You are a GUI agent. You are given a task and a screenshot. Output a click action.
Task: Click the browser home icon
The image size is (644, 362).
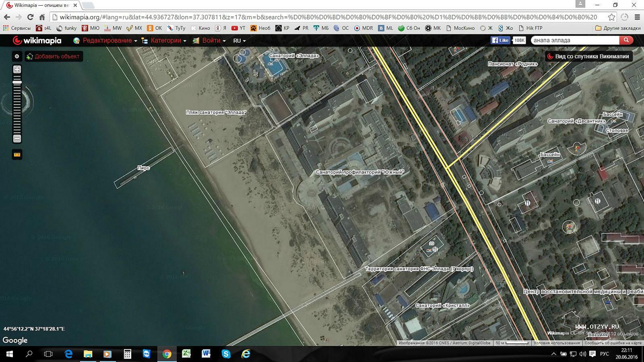[42, 17]
